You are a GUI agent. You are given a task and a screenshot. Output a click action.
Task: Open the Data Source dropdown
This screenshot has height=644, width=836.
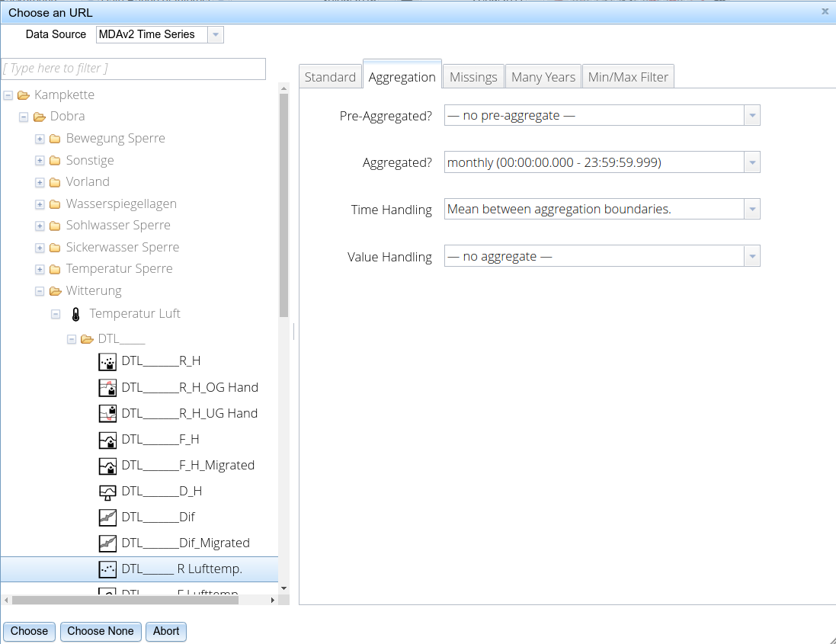(x=215, y=34)
